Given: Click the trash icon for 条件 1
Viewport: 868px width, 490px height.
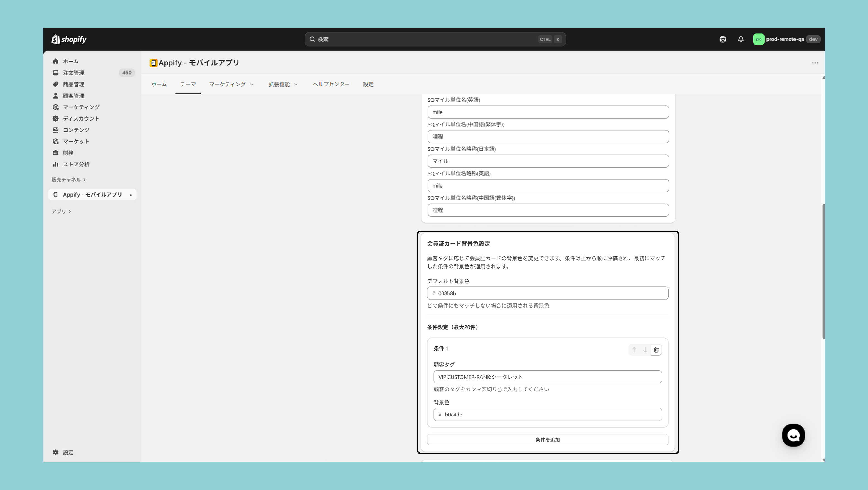Looking at the screenshot, I should [x=656, y=350].
